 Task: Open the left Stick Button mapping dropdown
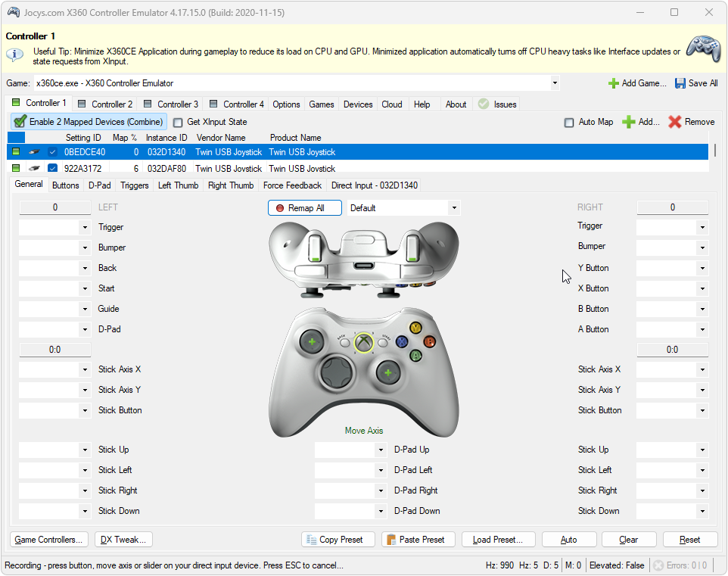85,411
